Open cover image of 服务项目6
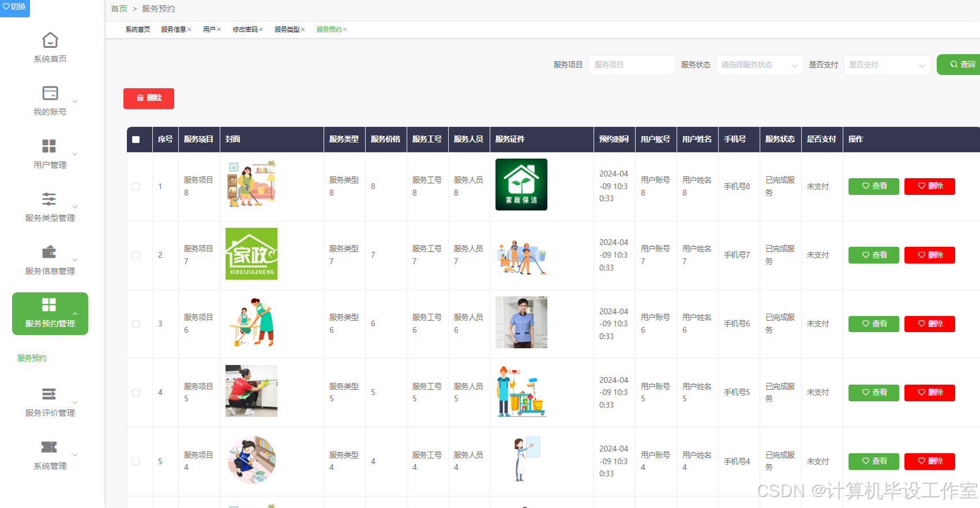This screenshot has height=508, width=980. click(251, 322)
